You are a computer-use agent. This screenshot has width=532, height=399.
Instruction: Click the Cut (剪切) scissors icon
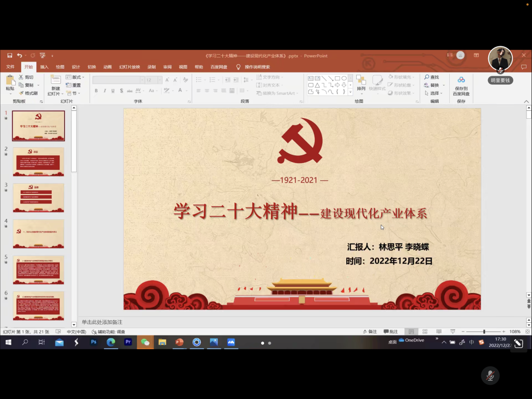[21, 77]
